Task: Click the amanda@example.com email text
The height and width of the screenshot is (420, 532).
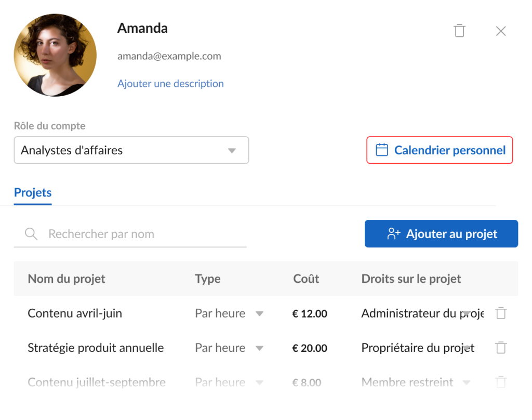Action: point(169,56)
